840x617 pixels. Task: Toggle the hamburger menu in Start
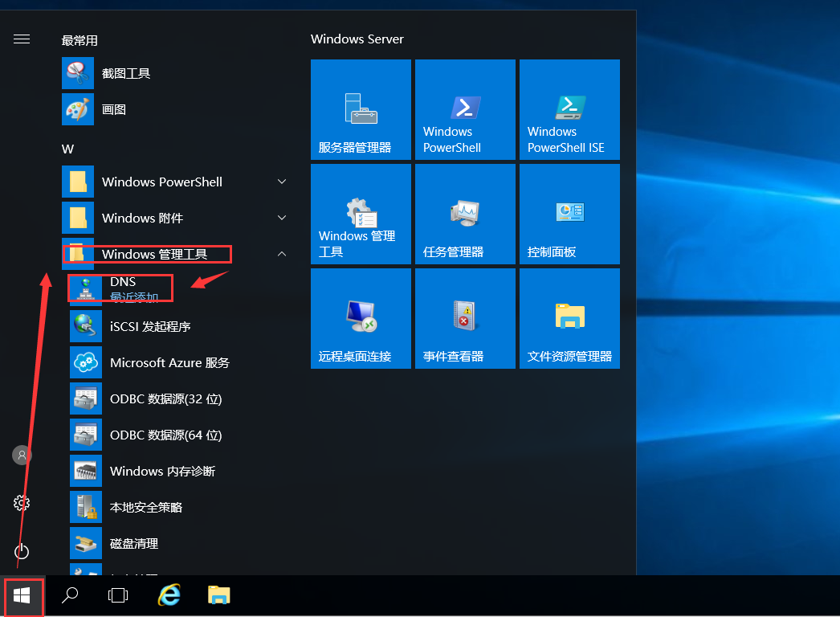[22, 39]
